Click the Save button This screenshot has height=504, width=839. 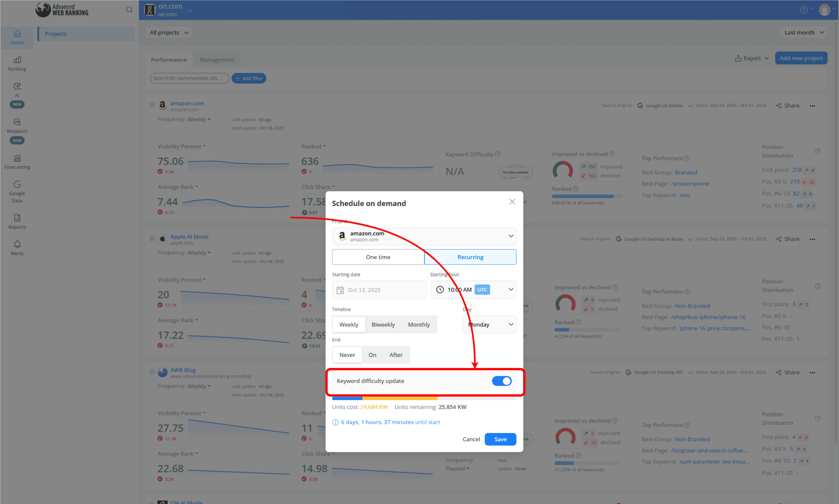pyautogui.click(x=500, y=439)
